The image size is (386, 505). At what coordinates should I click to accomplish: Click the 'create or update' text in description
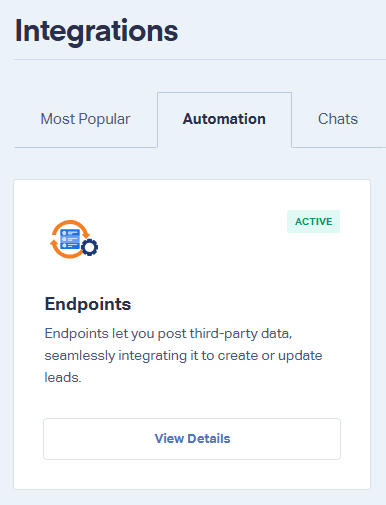click(x=270, y=356)
